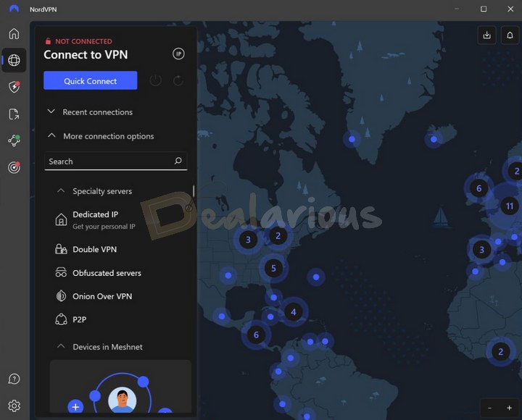Open Threat Protection shield icon
The image size is (522, 420).
click(14, 87)
